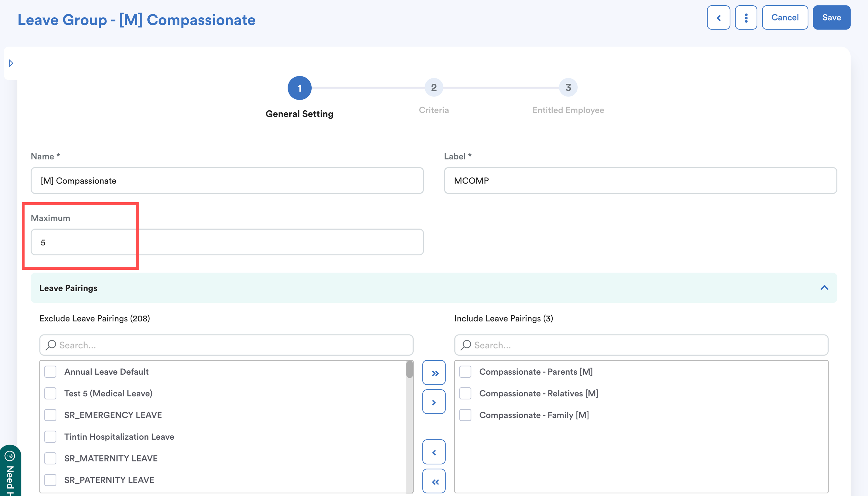Go to step 3 Entitled Employee
Image resolution: width=868 pixels, height=496 pixels.
pyautogui.click(x=568, y=88)
